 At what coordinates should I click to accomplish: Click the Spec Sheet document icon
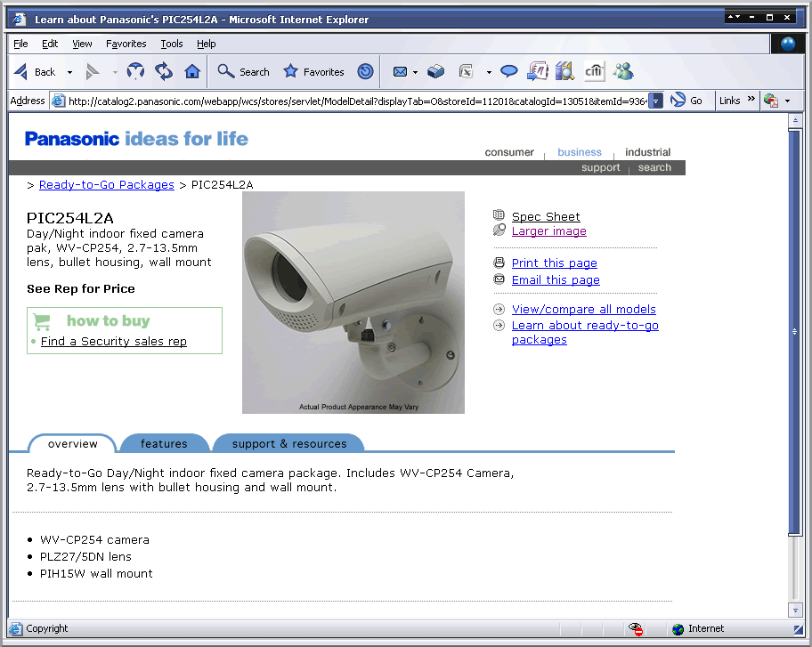click(499, 214)
